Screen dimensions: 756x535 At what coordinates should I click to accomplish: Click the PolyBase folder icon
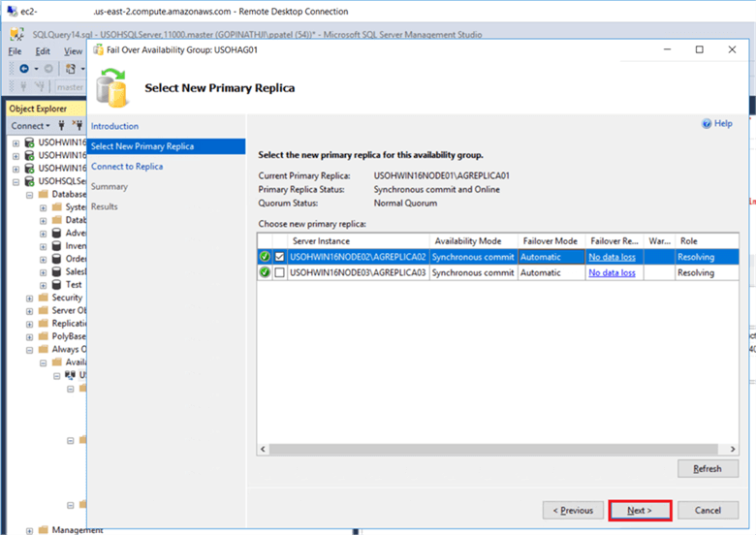44,336
